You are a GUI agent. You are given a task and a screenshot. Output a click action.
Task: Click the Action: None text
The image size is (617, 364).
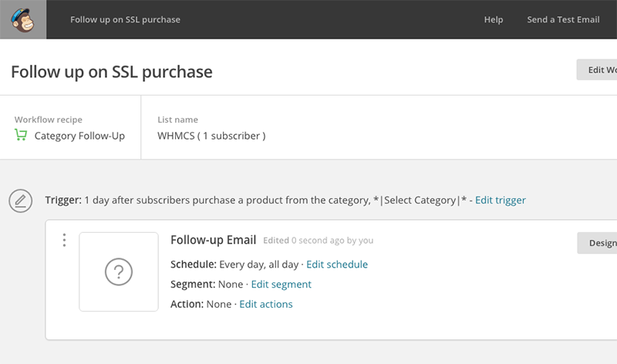coord(201,304)
